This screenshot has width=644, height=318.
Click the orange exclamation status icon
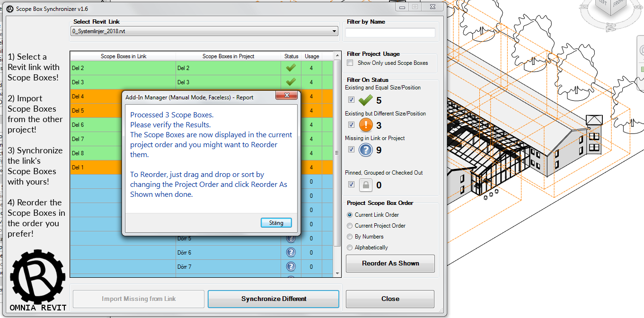(365, 124)
